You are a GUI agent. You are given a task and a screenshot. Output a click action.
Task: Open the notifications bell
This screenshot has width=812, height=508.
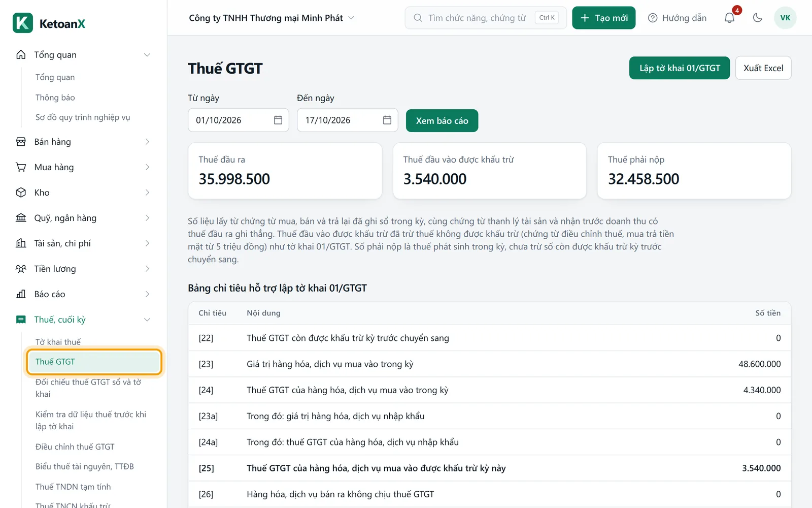click(729, 18)
